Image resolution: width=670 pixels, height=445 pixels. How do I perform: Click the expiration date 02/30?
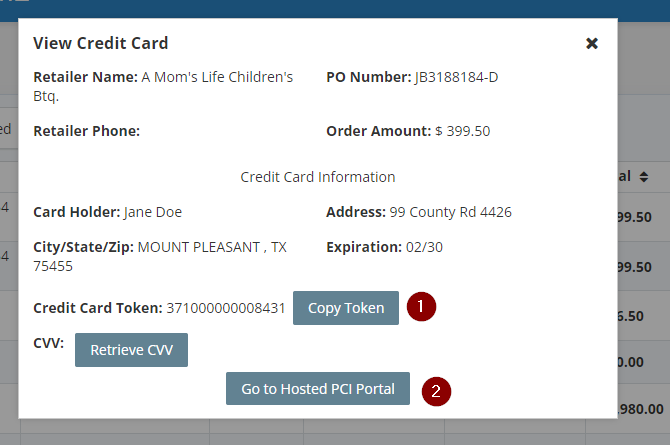[424, 247]
